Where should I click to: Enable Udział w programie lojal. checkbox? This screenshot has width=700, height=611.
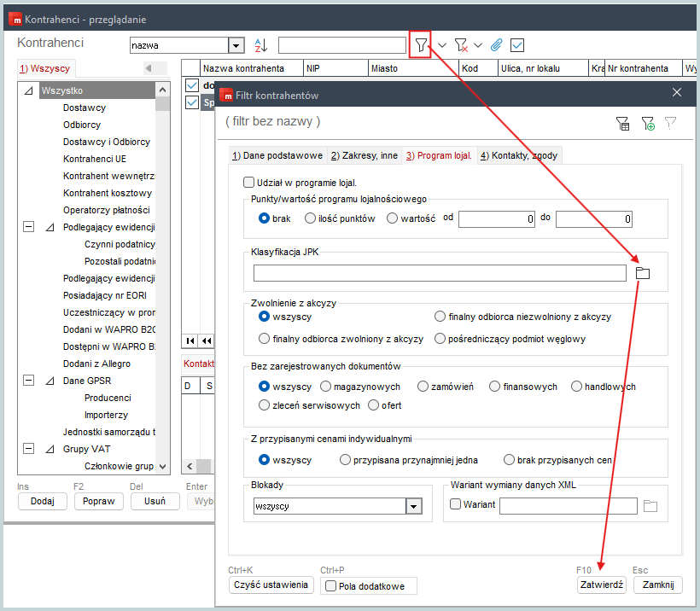(249, 182)
